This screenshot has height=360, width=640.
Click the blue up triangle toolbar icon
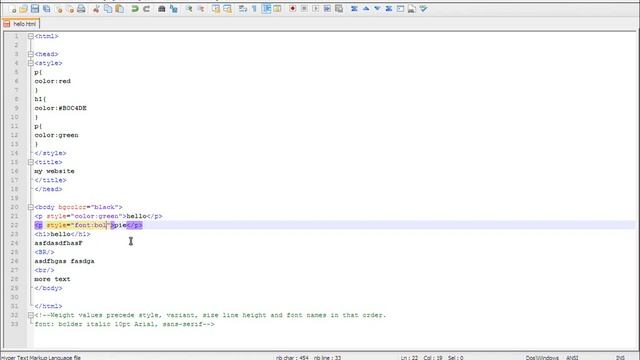[366, 9]
